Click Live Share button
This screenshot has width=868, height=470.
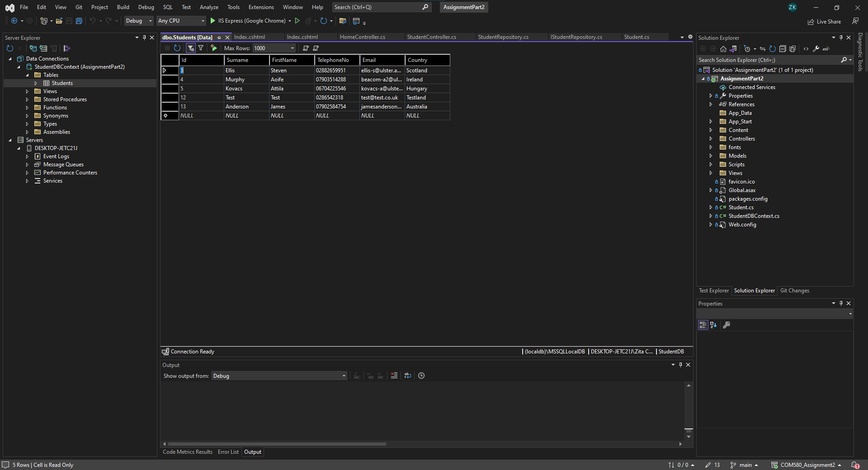point(824,22)
